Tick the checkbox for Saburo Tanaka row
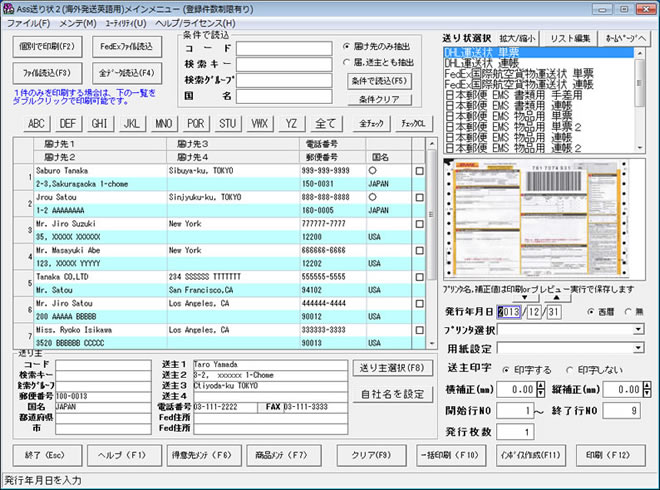This screenshot has height=490, width=660. [x=419, y=171]
